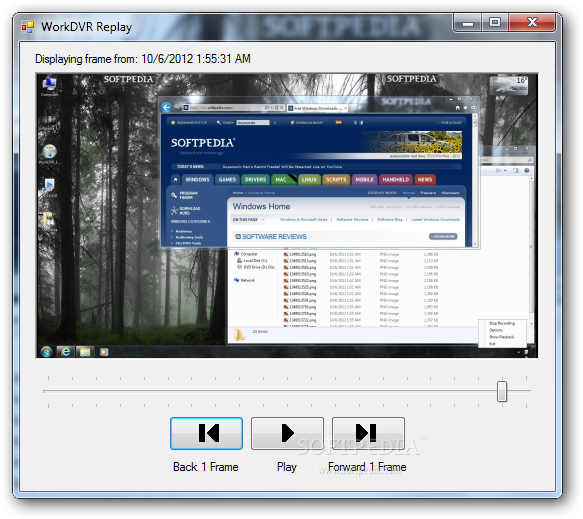Minimize the WorkDVR Replay window
The width and height of the screenshot is (583, 519).
467,23
